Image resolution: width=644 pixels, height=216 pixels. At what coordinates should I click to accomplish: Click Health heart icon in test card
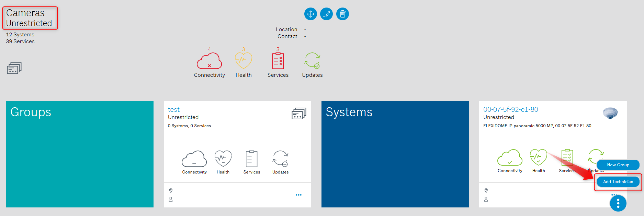pos(223,159)
